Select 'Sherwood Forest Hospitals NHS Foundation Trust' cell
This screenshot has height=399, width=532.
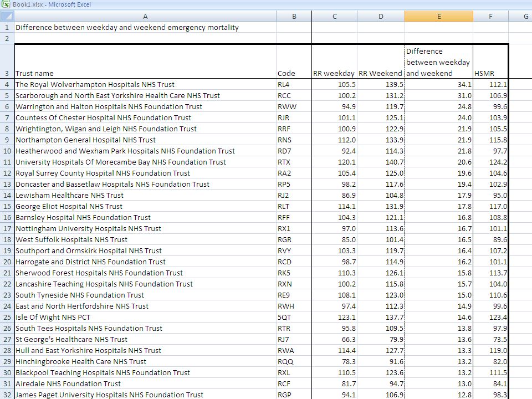click(x=145, y=273)
